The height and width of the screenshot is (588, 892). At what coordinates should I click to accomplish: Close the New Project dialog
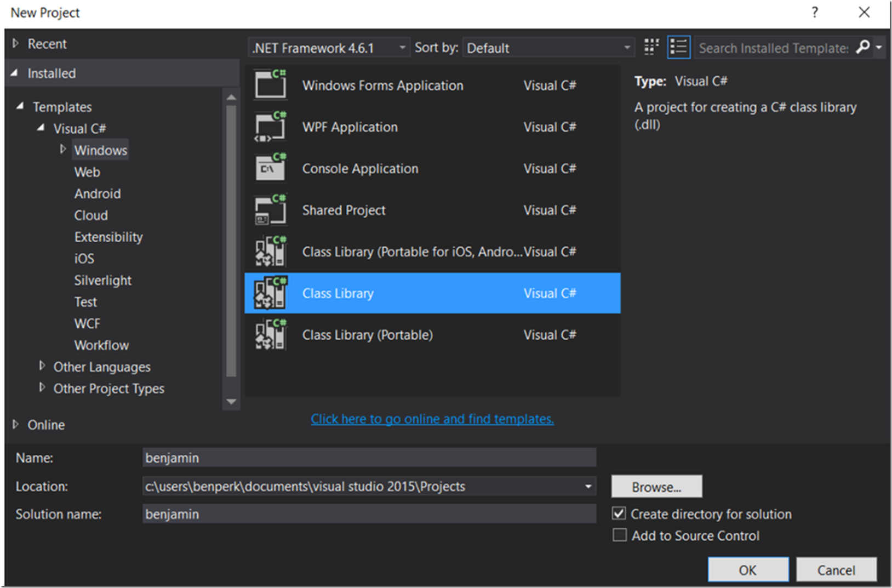pyautogui.click(x=864, y=12)
